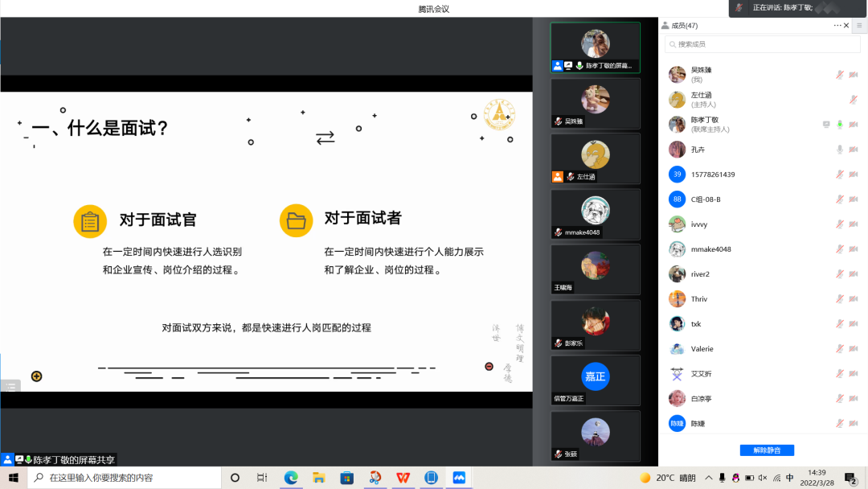Viewport: 868px width, 489px height.
Task: Click the screen share icon beside 陈孝丁敬
Action: (x=826, y=125)
